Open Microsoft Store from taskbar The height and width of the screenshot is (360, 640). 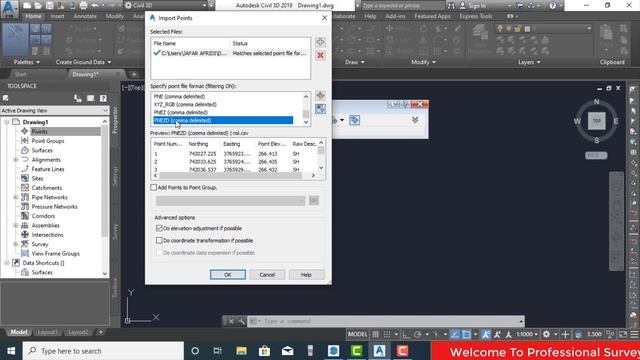264,351
